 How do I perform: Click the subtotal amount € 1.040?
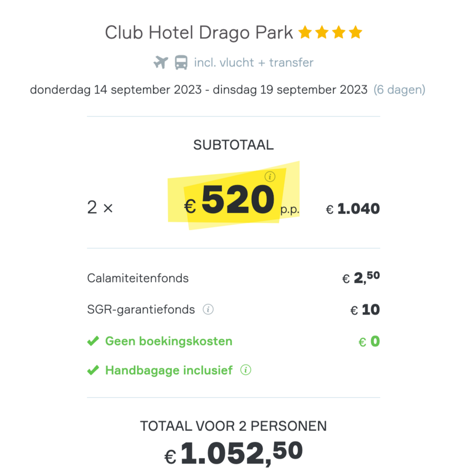[353, 209]
